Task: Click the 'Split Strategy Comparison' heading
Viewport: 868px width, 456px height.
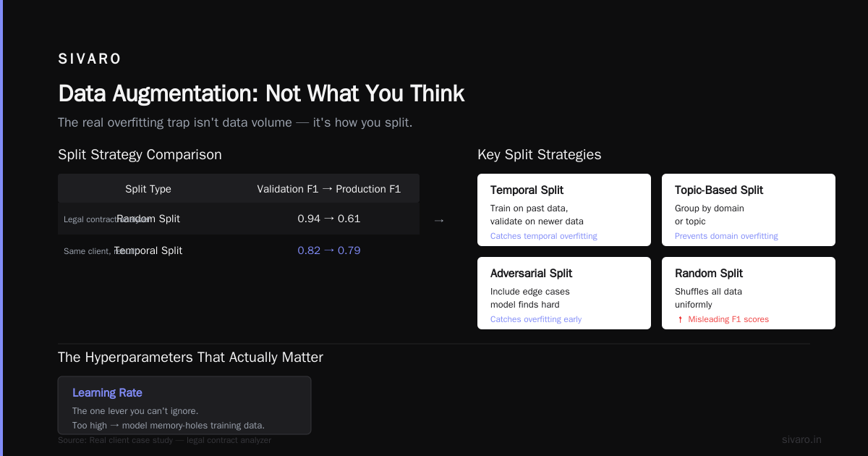Action: 140,154
